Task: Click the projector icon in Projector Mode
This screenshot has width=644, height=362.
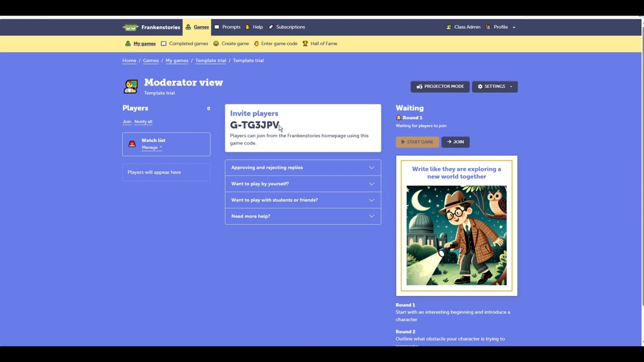Action: (419, 86)
